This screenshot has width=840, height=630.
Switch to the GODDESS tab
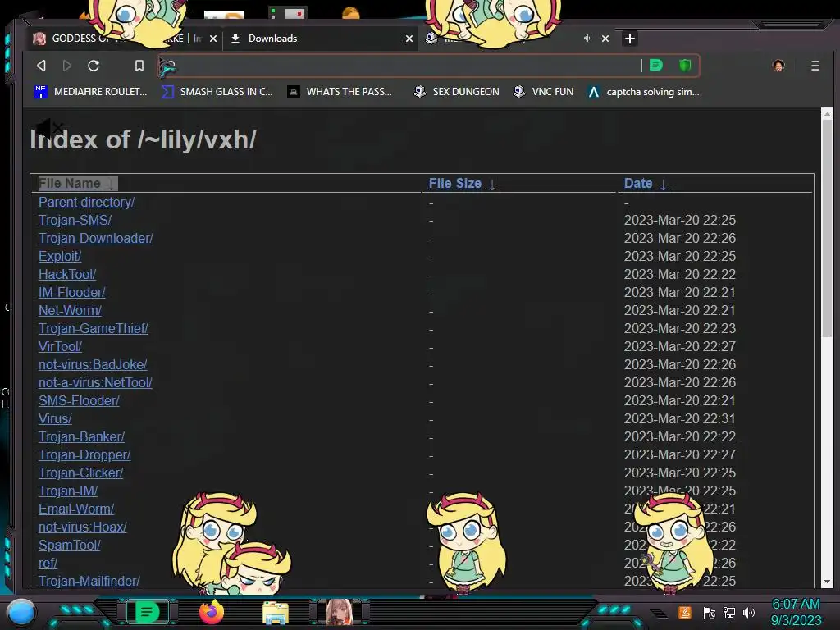tap(123, 39)
